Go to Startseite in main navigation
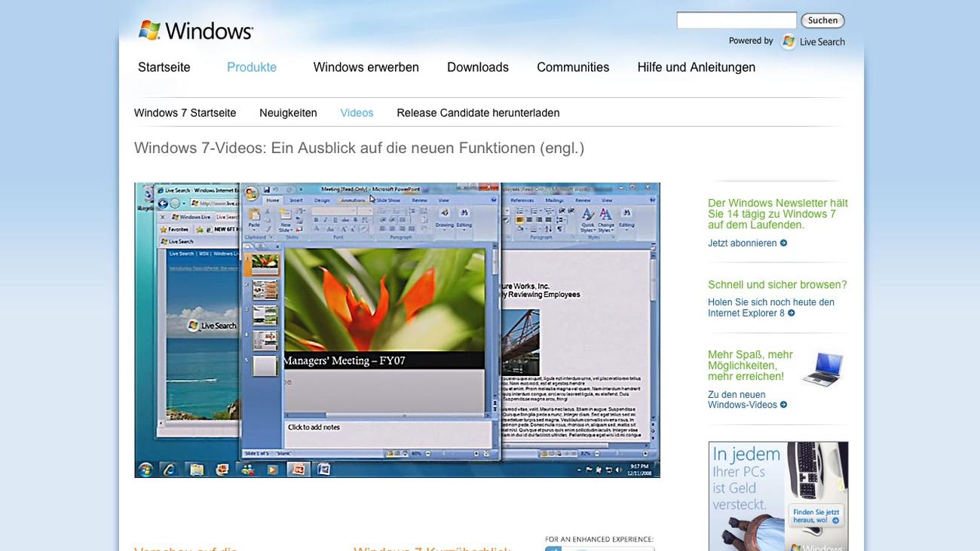Screen dimensions: 980x551 [164, 67]
